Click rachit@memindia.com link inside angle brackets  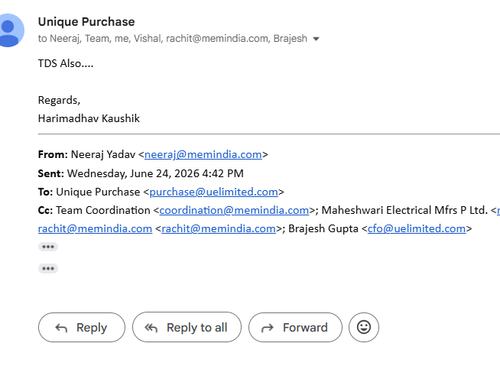pyautogui.click(x=219, y=229)
